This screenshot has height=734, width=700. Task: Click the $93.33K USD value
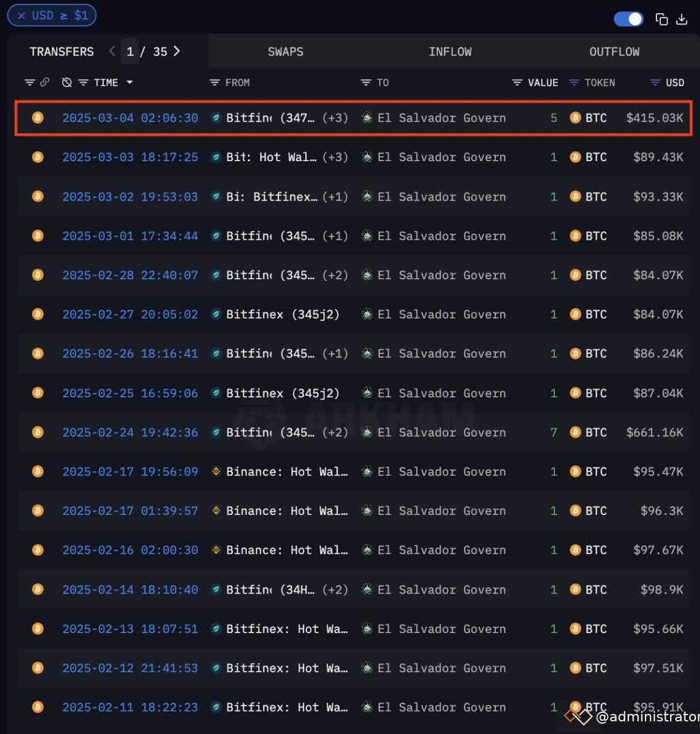point(658,197)
